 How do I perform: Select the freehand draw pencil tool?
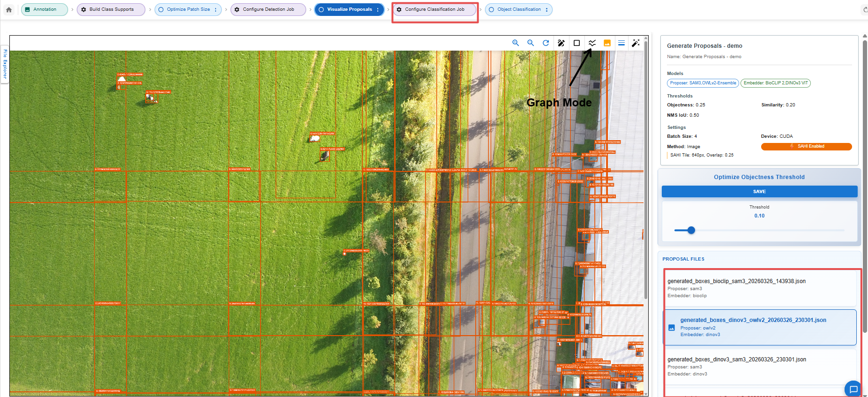(561, 43)
